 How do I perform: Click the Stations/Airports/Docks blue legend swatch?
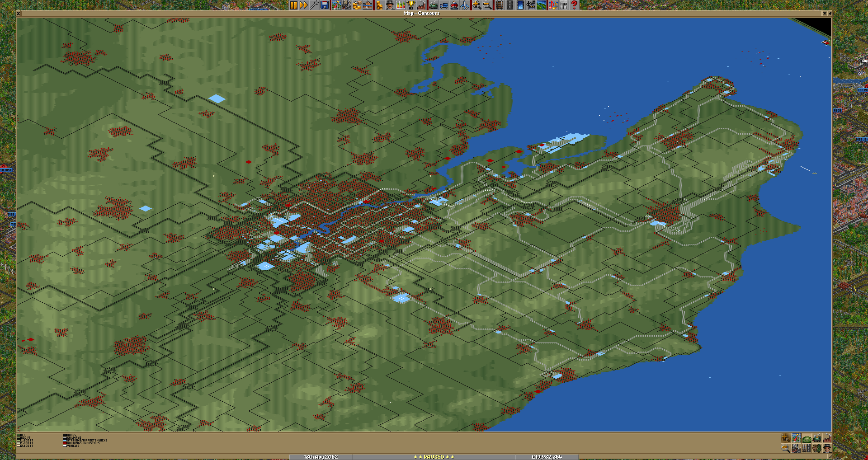pos(65,441)
